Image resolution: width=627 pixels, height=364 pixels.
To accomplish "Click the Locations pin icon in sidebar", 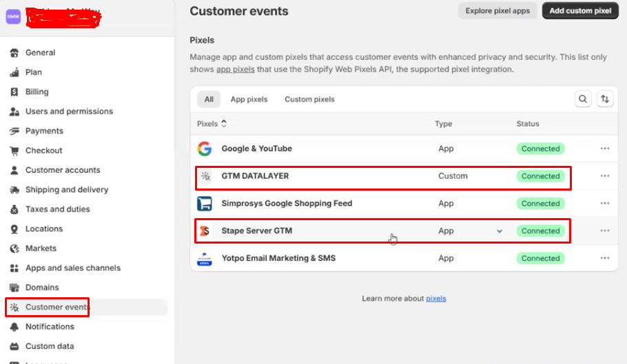I will 14,228.
